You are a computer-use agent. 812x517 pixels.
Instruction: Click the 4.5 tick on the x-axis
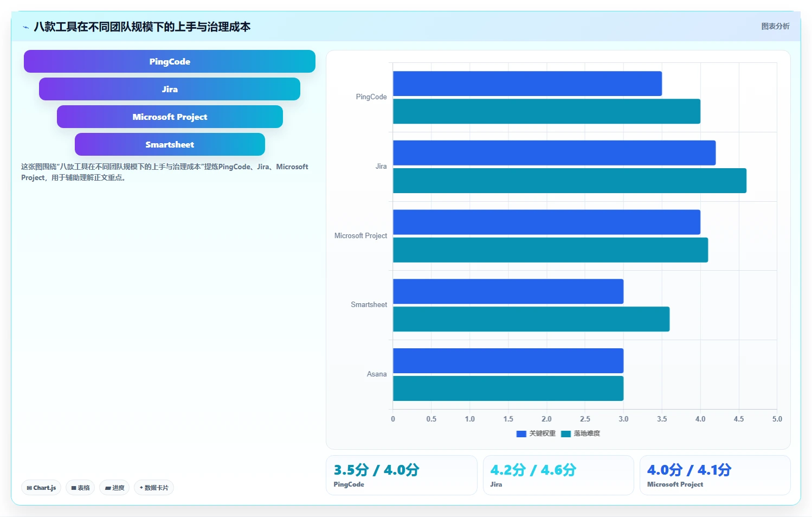click(739, 419)
